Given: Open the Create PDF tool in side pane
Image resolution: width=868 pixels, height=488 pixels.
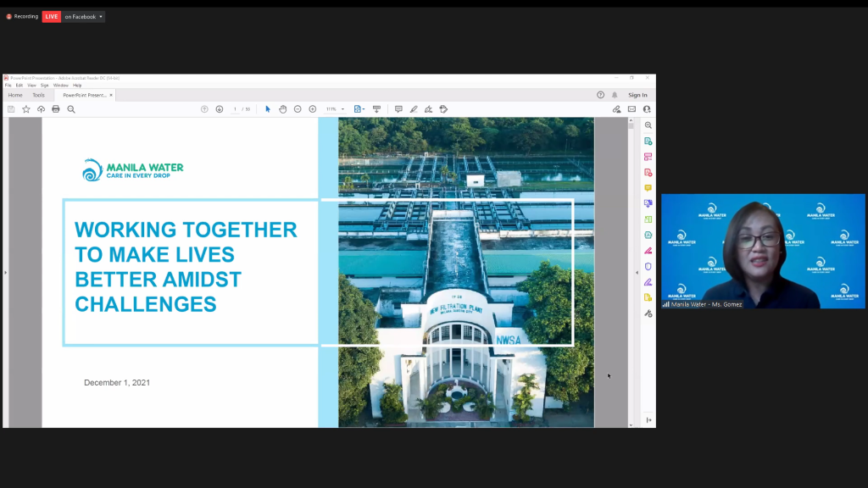Looking at the screenshot, I should pos(648,173).
